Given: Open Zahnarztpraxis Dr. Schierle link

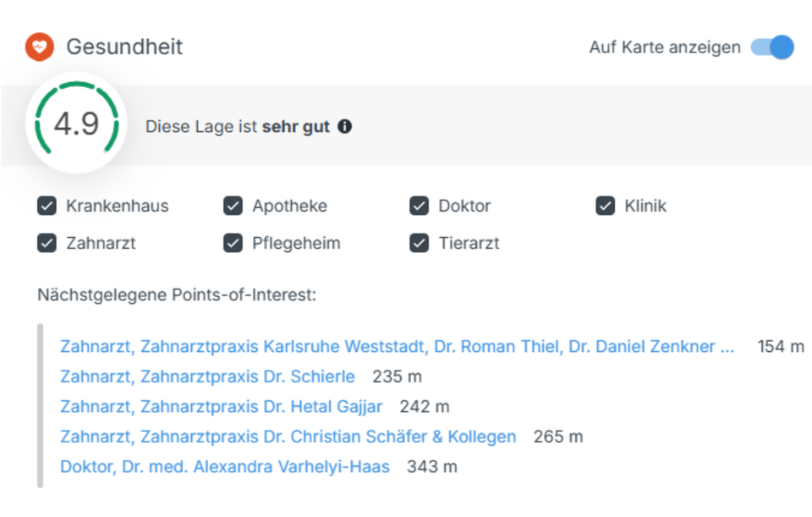Looking at the screenshot, I should point(207,377).
